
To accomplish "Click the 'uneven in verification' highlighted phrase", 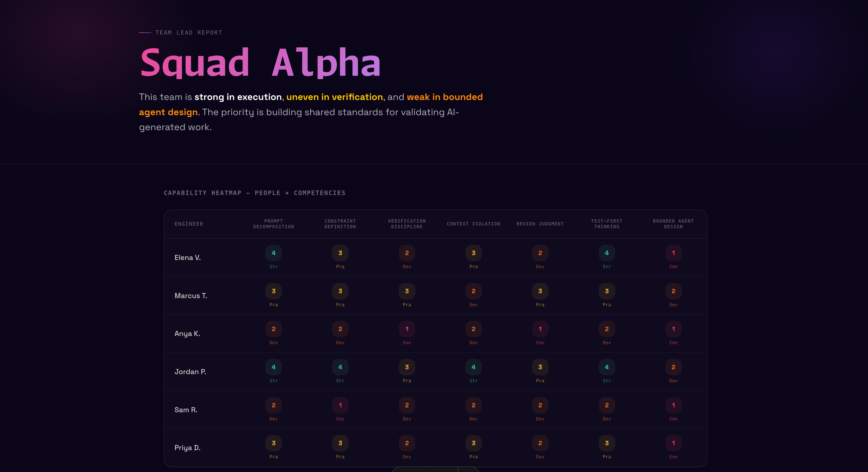I will click(x=335, y=97).
